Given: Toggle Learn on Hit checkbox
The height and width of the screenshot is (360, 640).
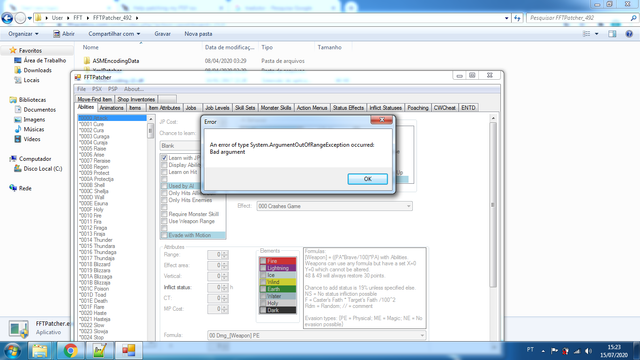Looking at the screenshot, I should (x=164, y=172).
